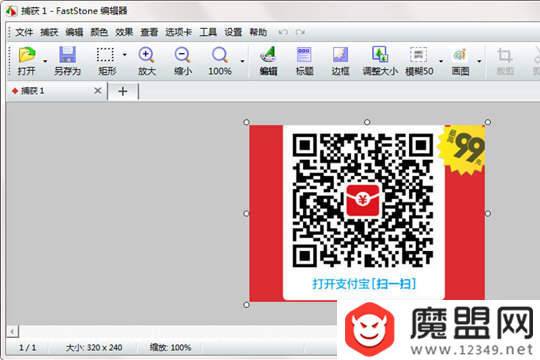540x360 pixels.
Task: Expand the 矩形 selection shape dropdown
Action: click(125, 54)
